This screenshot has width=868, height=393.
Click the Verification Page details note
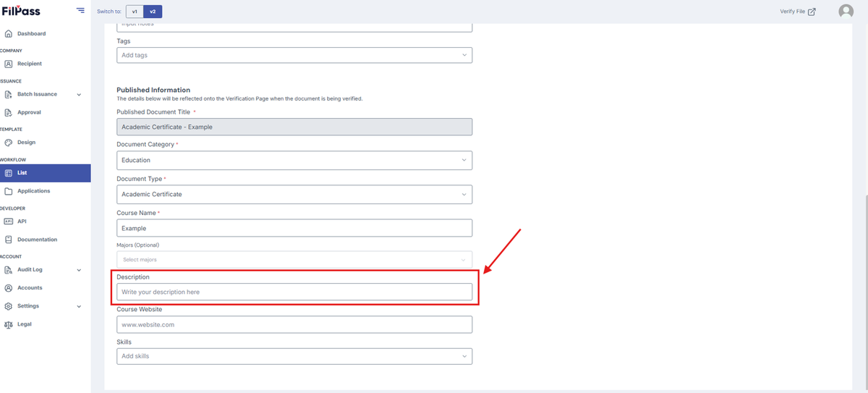(x=239, y=98)
